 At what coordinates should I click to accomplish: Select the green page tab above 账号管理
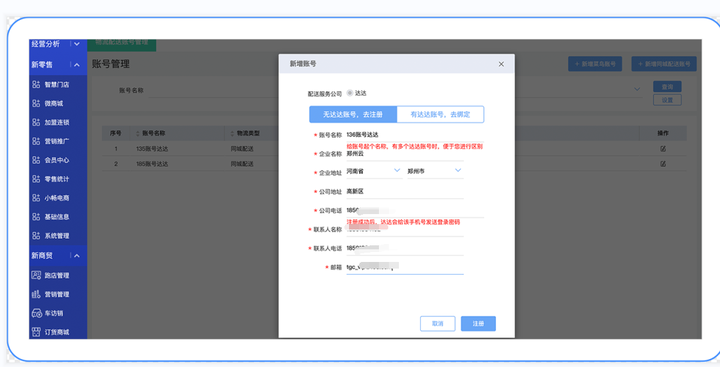click(x=122, y=44)
